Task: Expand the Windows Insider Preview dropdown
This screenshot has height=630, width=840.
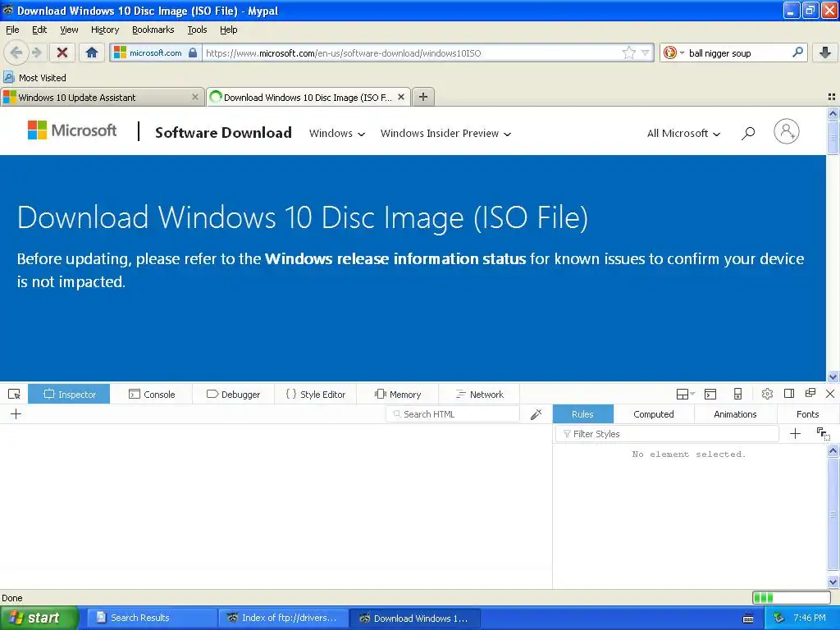Action: coord(445,134)
